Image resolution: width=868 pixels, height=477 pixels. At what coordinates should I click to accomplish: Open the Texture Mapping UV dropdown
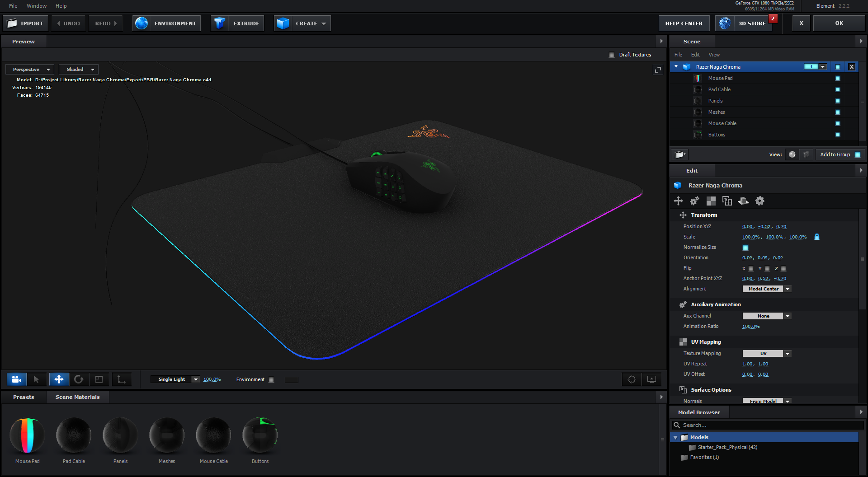click(x=767, y=354)
